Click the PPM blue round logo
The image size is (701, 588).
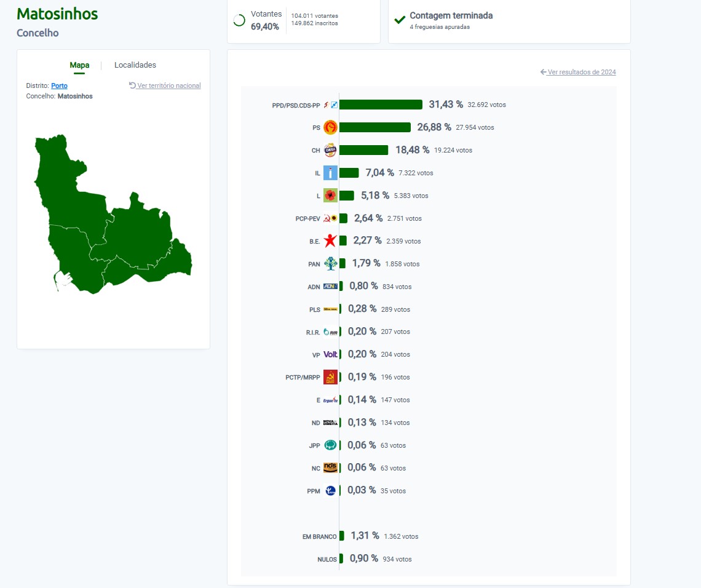coord(330,491)
